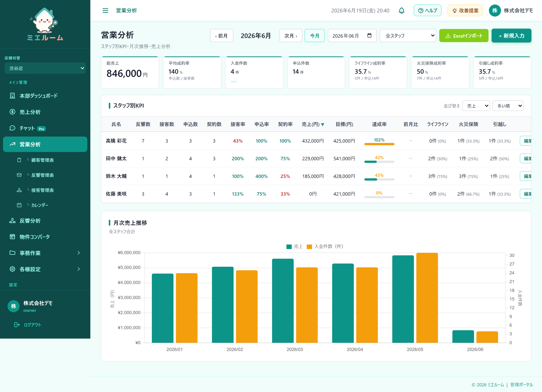The width and height of the screenshot is (542, 392).
Task: Open the 売上分析 menu item
Action: 45,112
